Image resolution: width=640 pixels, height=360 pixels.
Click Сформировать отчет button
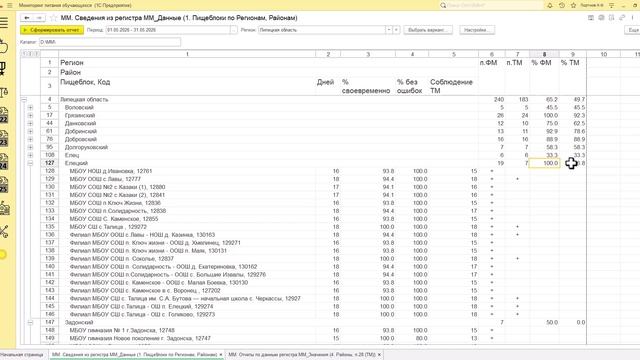[x=52, y=30]
